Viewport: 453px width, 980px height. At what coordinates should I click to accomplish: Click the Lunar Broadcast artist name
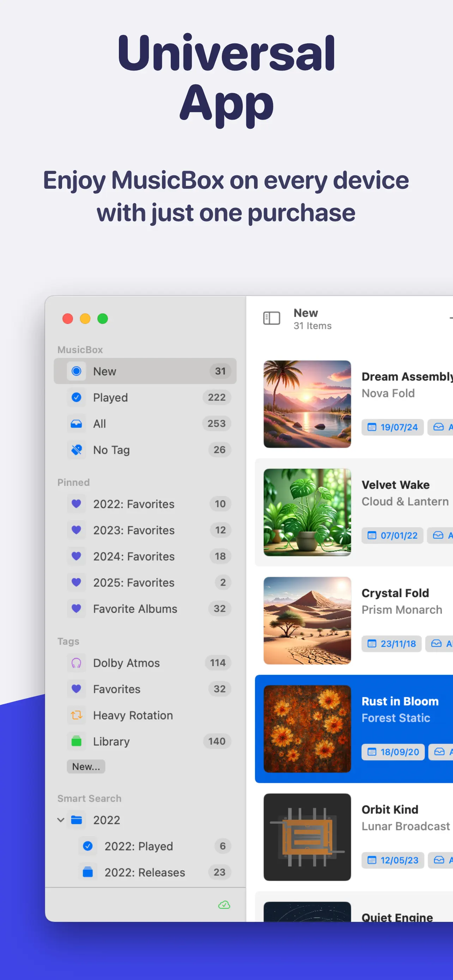point(406,826)
